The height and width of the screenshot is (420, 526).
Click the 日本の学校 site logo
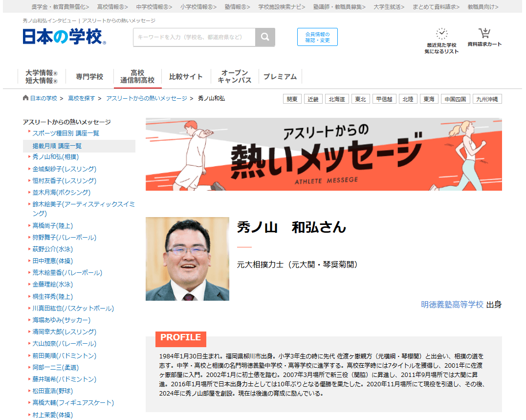click(x=65, y=37)
